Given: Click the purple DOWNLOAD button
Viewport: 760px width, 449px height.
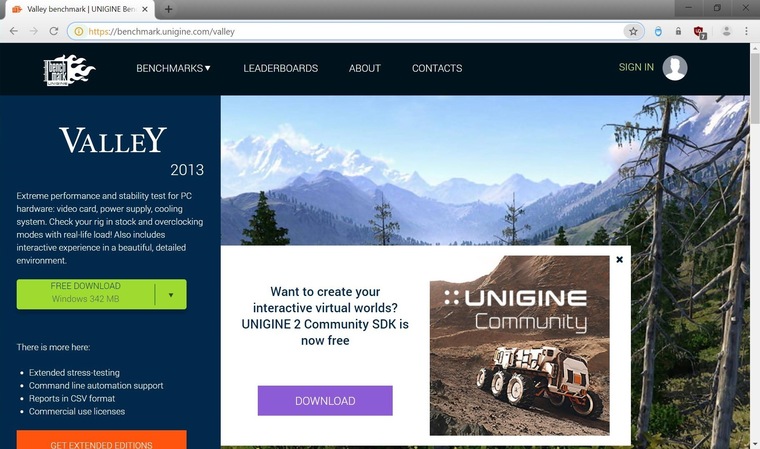Looking at the screenshot, I should (325, 401).
